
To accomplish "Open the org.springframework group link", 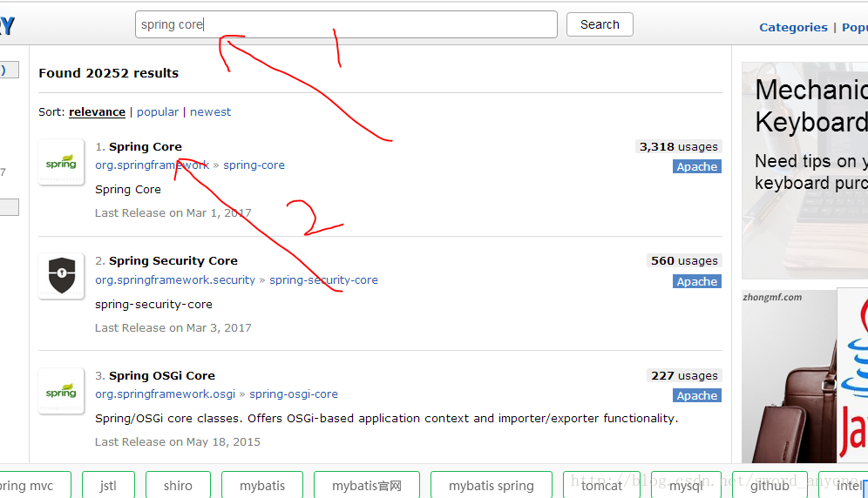I will click(x=153, y=165).
